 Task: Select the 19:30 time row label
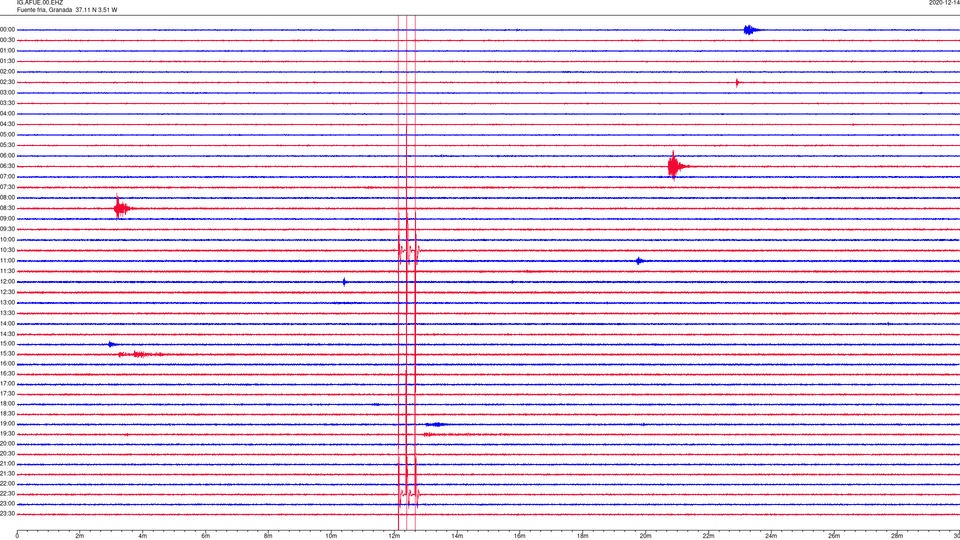coord(8,433)
